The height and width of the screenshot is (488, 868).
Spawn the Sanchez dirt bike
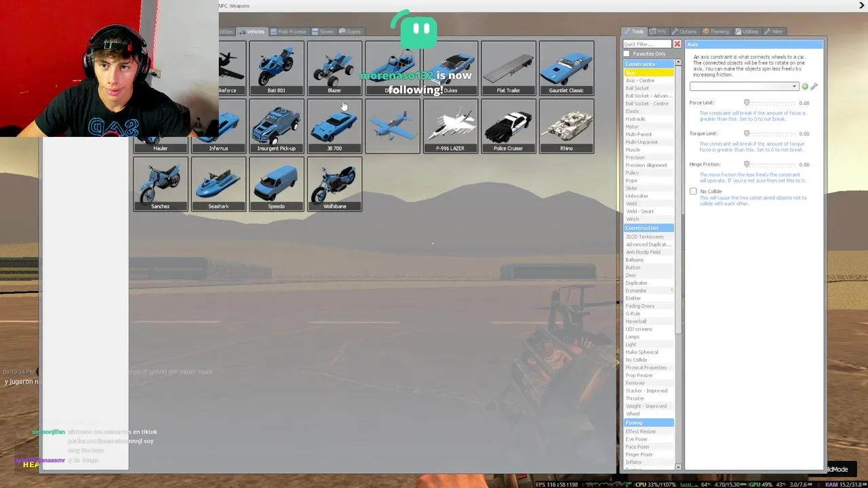coord(160,184)
